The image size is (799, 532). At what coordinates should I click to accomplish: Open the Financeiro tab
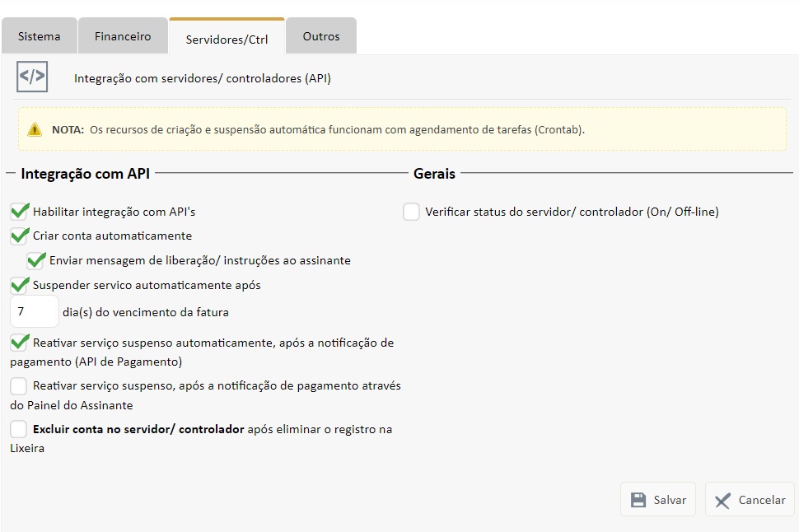point(123,36)
